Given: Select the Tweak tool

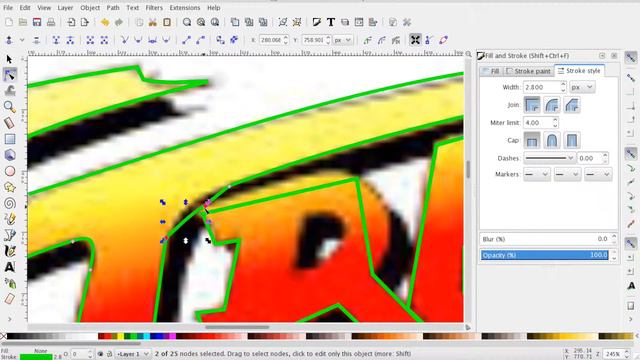Looking at the screenshot, I should point(10,91).
